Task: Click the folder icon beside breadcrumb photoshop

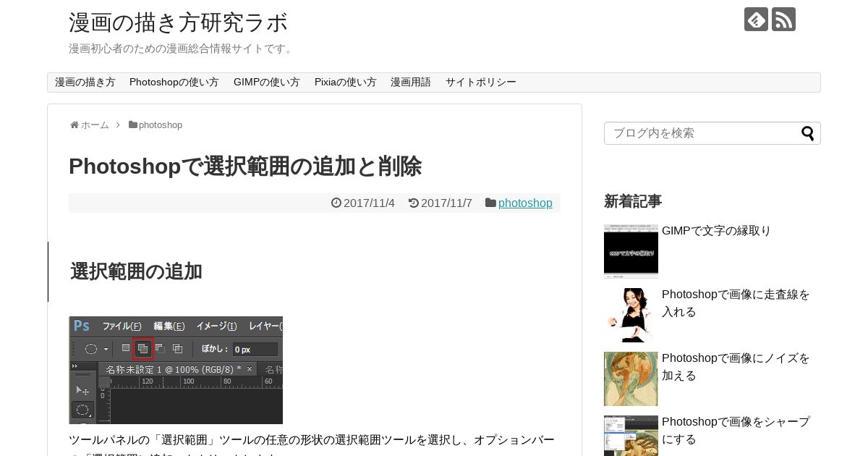Action: click(x=133, y=125)
